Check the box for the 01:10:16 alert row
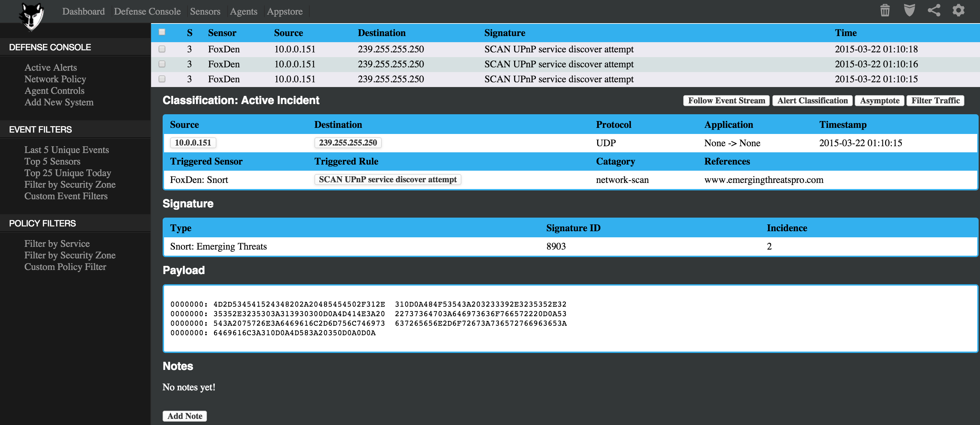The width and height of the screenshot is (980, 425). coord(162,64)
